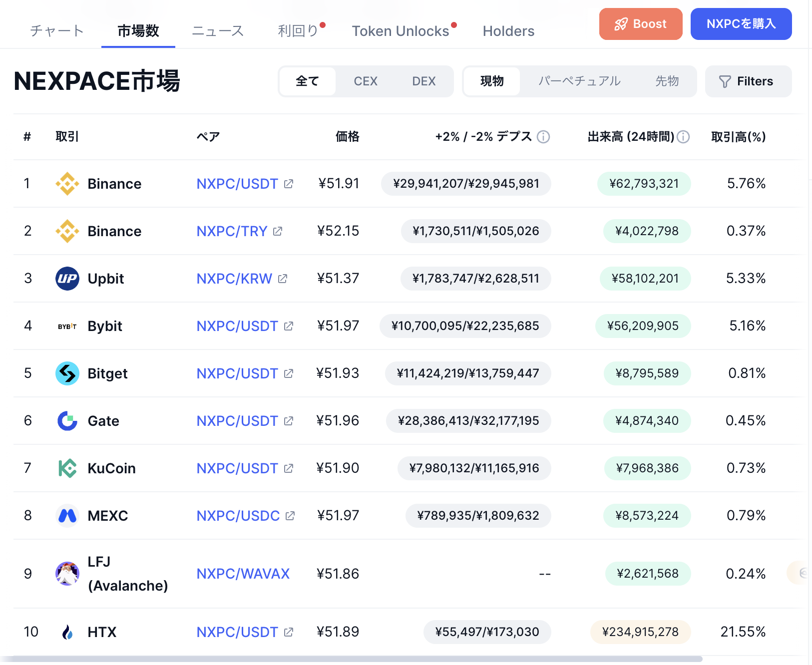Open the external link icon beside Binance NXPC/USDT

(x=289, y=184)
